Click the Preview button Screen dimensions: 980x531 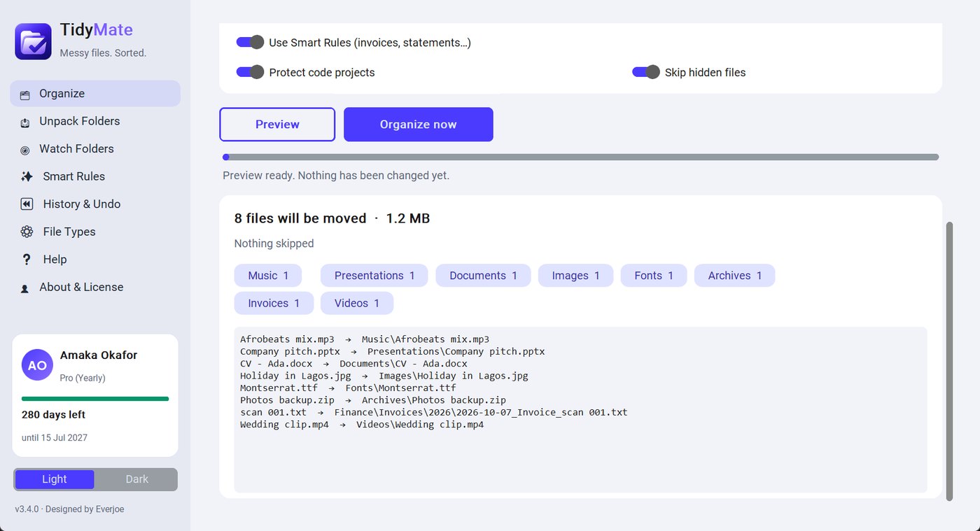(277, 125)
